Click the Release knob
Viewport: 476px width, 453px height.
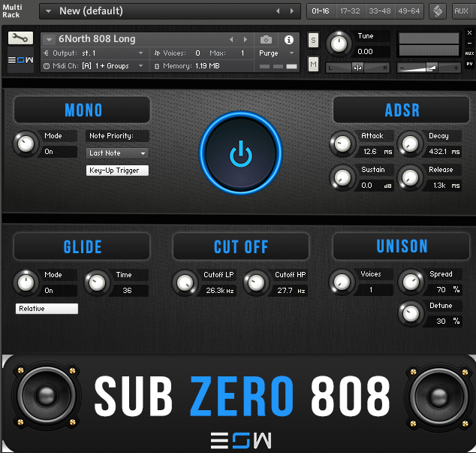tap(410, 178)
